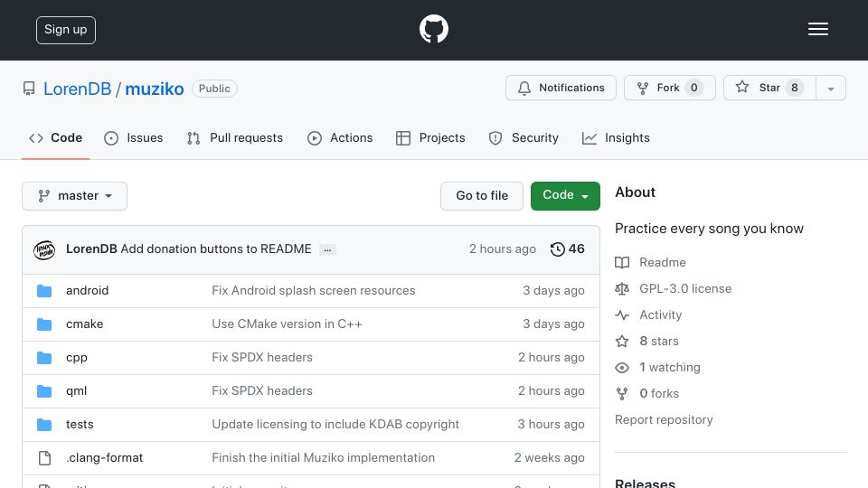Open the Projects tab
The width and height of the screenshot is (868, 488).
(x=430, y=137)
